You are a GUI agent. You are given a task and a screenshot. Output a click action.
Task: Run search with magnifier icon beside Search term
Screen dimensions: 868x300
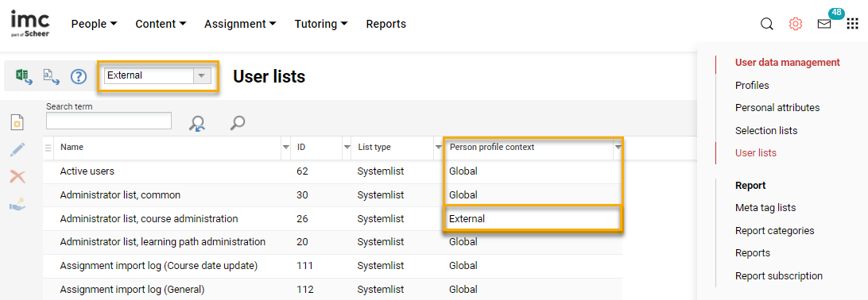pyautogui.click(x=238, y=123)
